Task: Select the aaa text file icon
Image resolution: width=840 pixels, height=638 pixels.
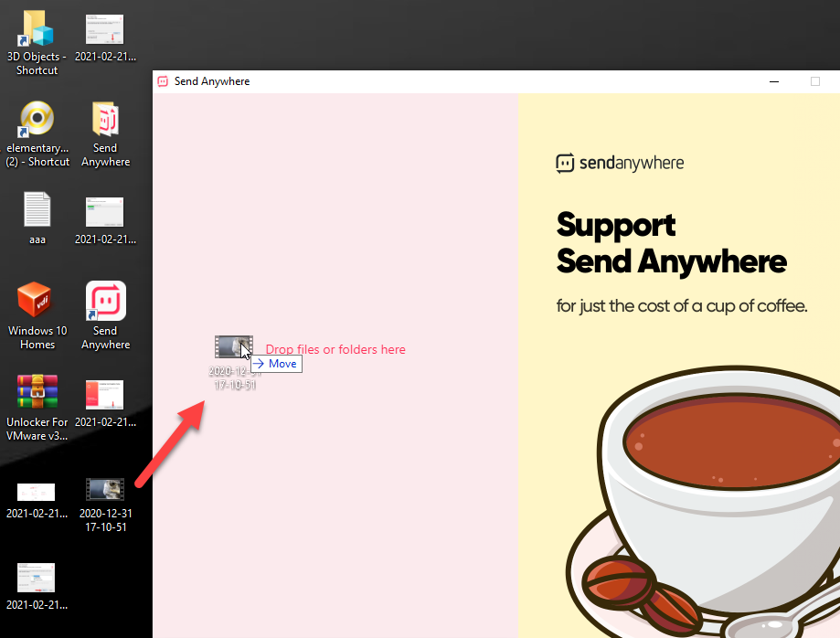Action: point(37,210)
